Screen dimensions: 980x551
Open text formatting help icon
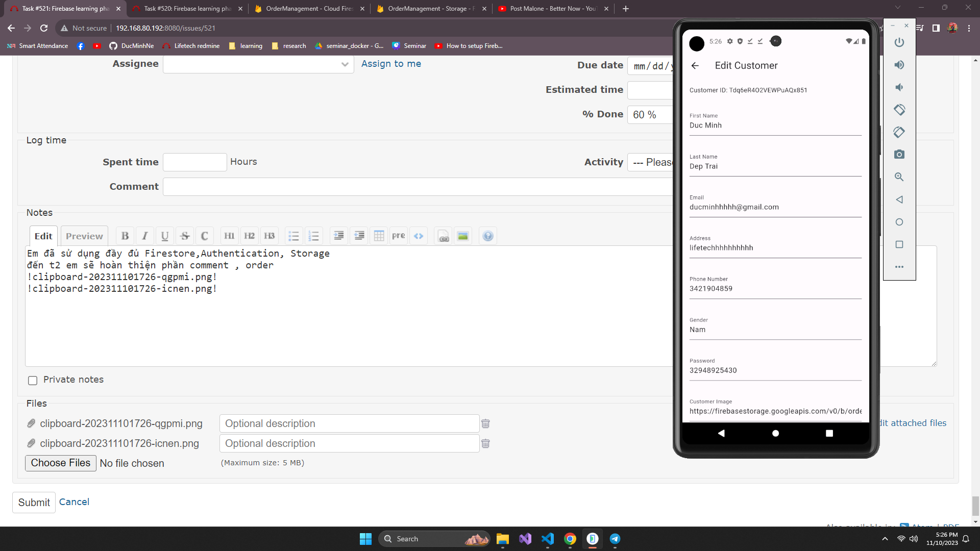(488, 236)
